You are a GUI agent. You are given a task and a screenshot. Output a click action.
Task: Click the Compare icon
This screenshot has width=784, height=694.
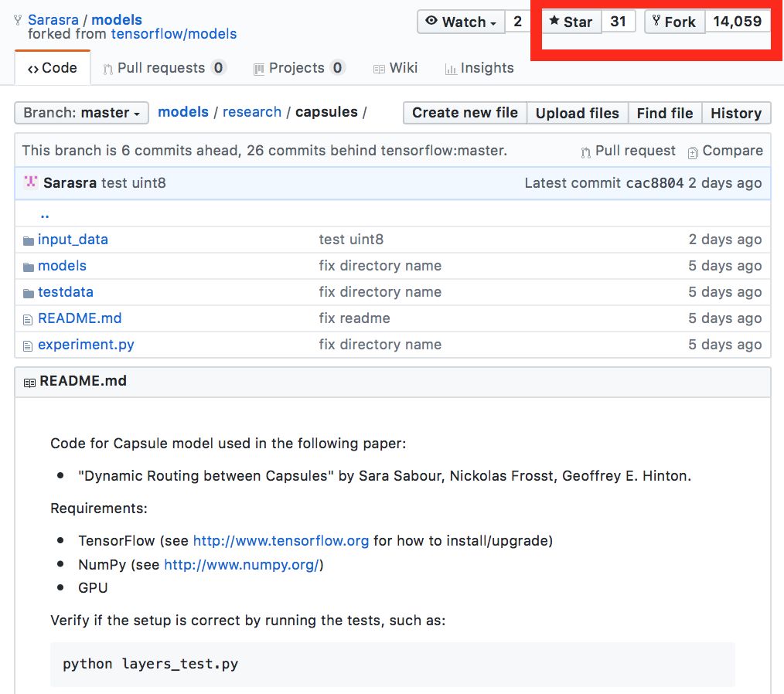[x=693, y=152]
